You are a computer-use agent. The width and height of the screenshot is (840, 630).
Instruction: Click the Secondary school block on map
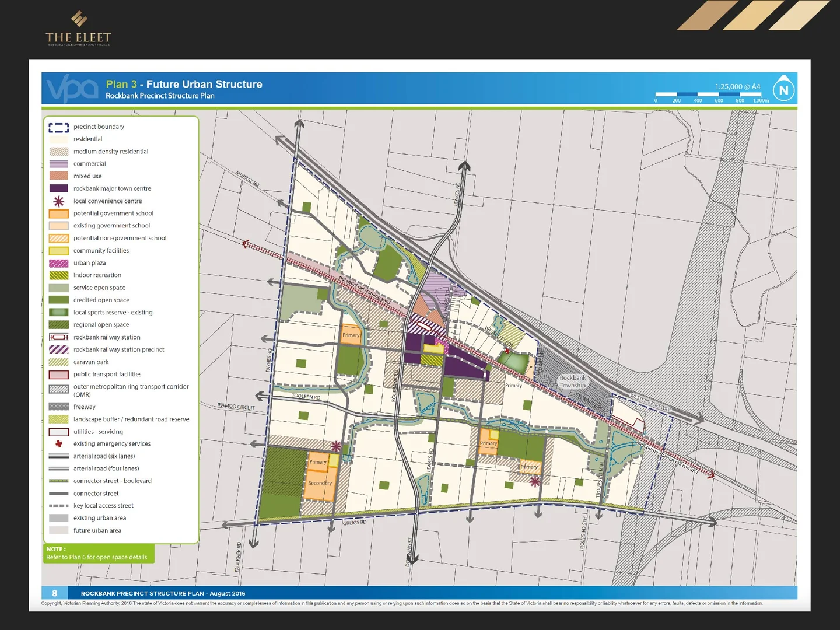coord(320,484)
